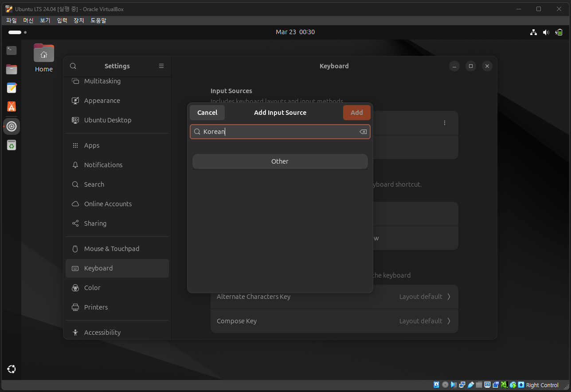Click the volume icon in top bar
Image resolution: width=571 pixels, height=392 pixels.
pyautogui.click(x=546, y=32)
